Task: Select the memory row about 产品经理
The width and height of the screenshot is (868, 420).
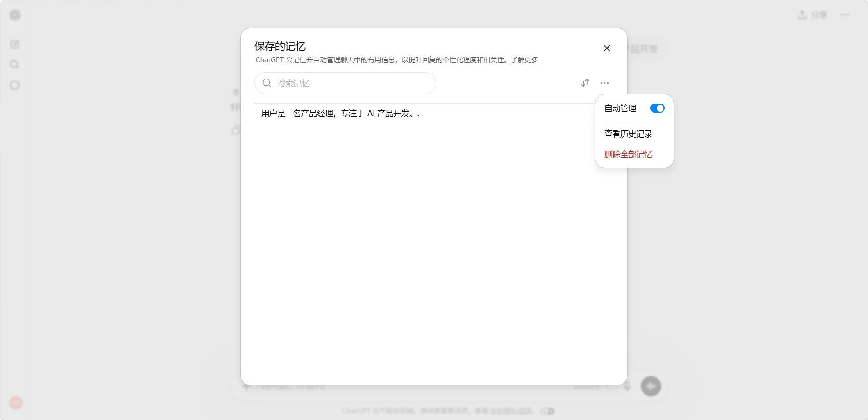Action: pos(425,113)
